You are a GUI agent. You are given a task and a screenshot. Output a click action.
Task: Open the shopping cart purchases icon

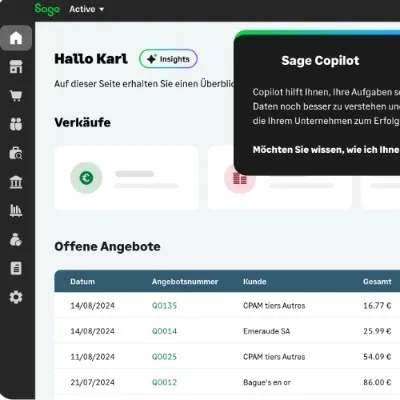point(16,96)
